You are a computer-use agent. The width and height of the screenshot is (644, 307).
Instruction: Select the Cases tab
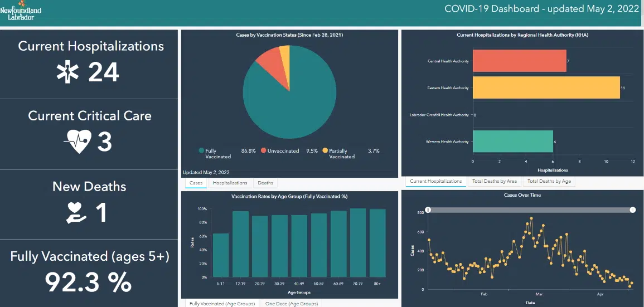point(196,183)
